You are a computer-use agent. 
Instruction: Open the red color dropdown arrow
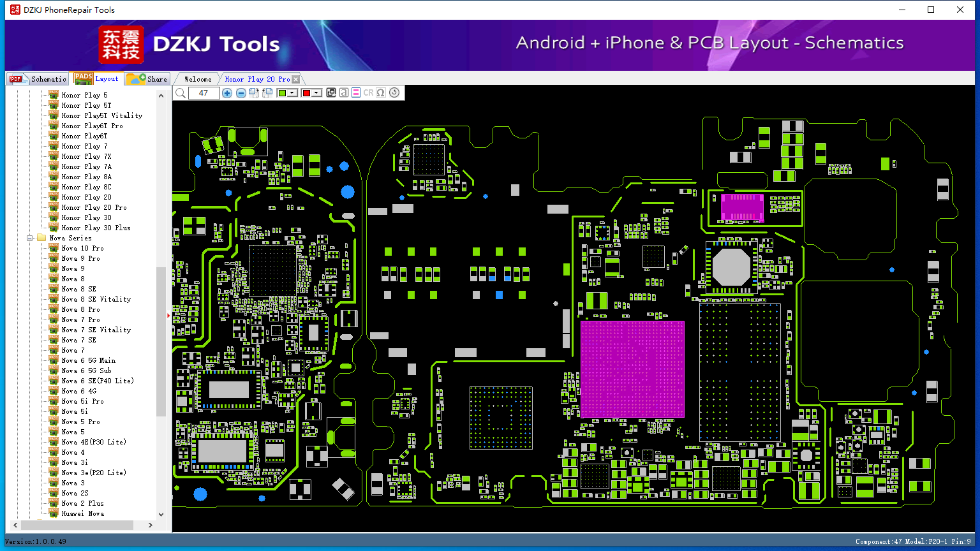316,93
